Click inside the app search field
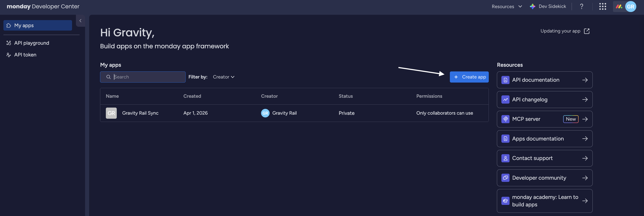 click(x=142, y=77)
